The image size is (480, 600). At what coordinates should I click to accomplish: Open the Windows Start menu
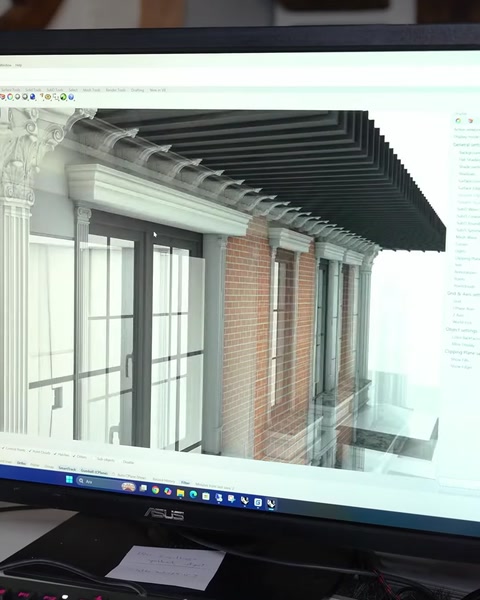point(69,479)
